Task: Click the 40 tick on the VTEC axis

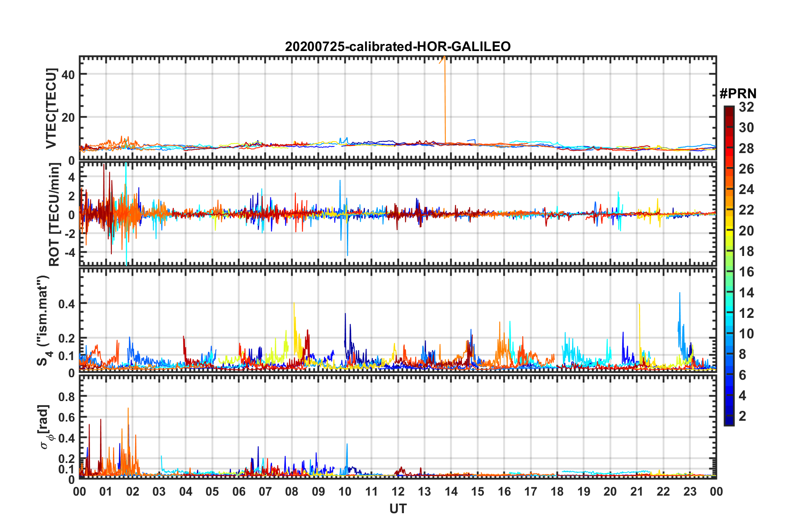Action: pyautogui.click(x=68, y=74)
